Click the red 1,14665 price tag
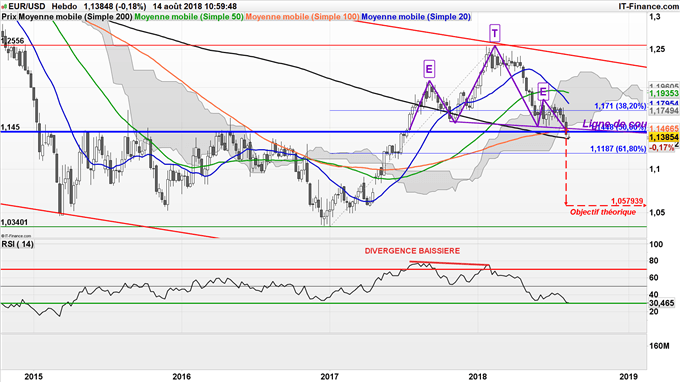Viewport: 680px width, 382px height. click(664, 129)
